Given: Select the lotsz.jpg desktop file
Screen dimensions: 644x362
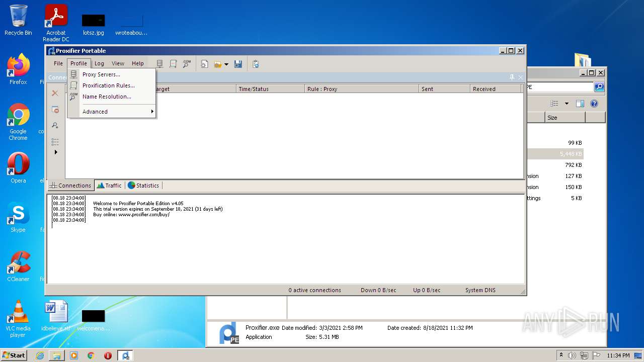Looking at the screenshot, I should click(94, 25).
